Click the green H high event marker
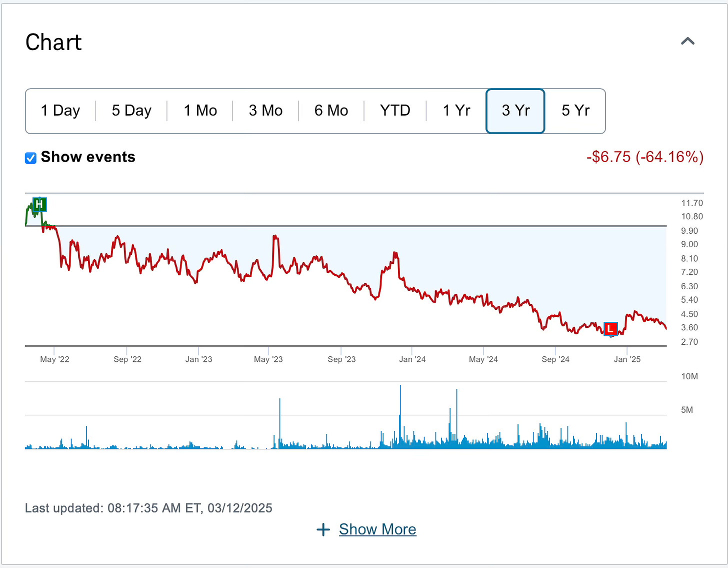The image size is (728, 568). pos(39,204)
